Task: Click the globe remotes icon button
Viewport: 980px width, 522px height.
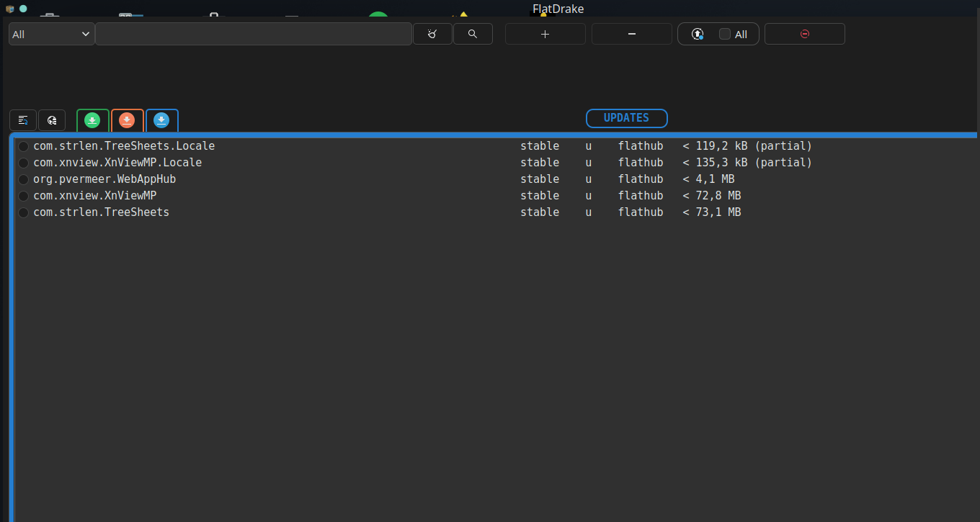Action: click(x=52, y=120)
